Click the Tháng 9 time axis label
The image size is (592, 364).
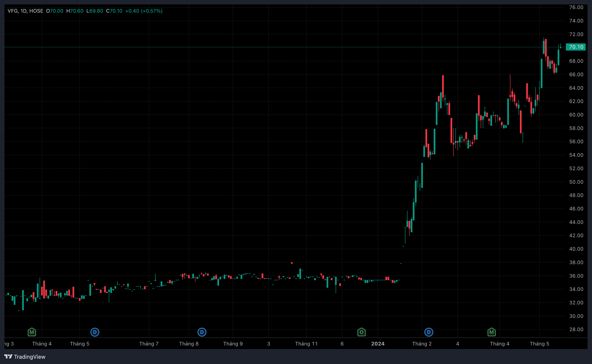(233, 344)
